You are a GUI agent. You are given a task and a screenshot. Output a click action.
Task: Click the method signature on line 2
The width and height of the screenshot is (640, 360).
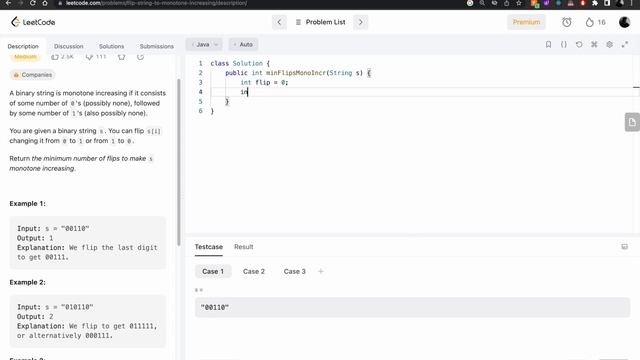pyautogui.click(x=298, y=73)
